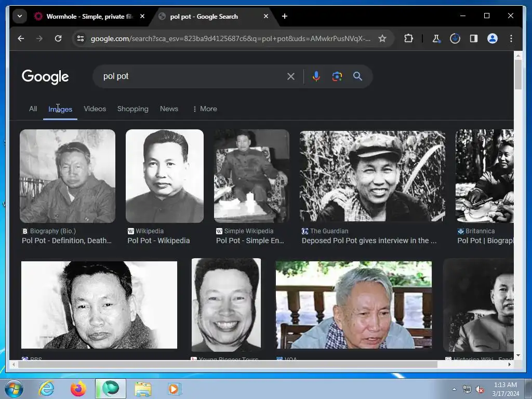Open the muted volume tray icon

(480, 390)
